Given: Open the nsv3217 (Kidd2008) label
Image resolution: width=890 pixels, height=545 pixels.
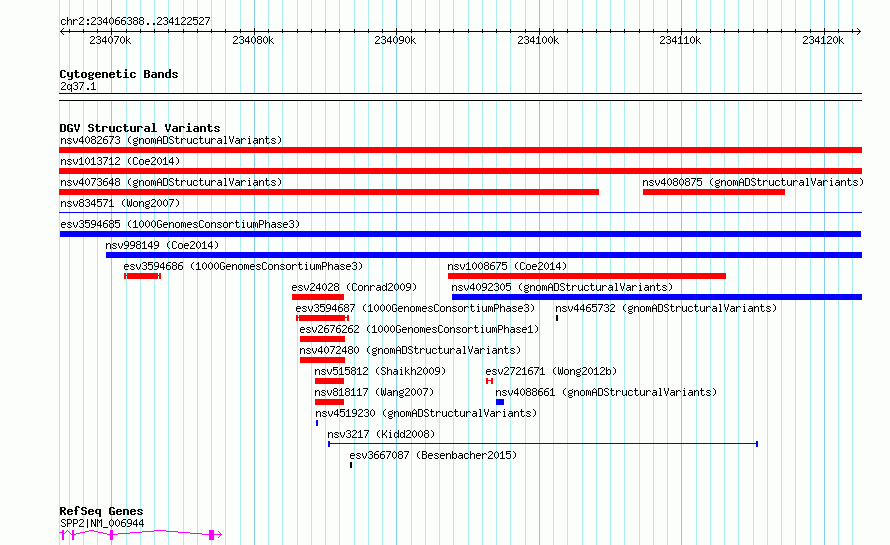Looking at the screenshot, I should coord(381,434).
